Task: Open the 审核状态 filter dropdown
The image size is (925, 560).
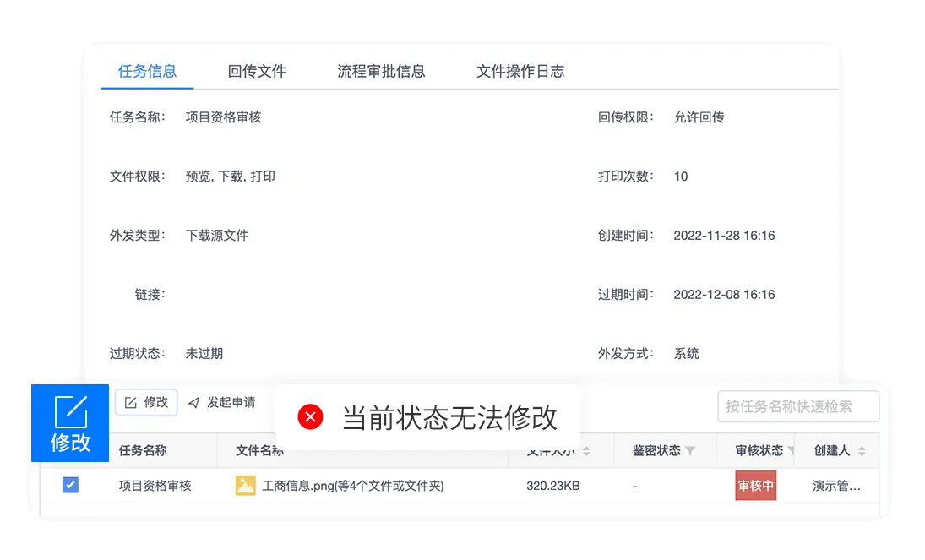Action: click(x=791, y=451)
